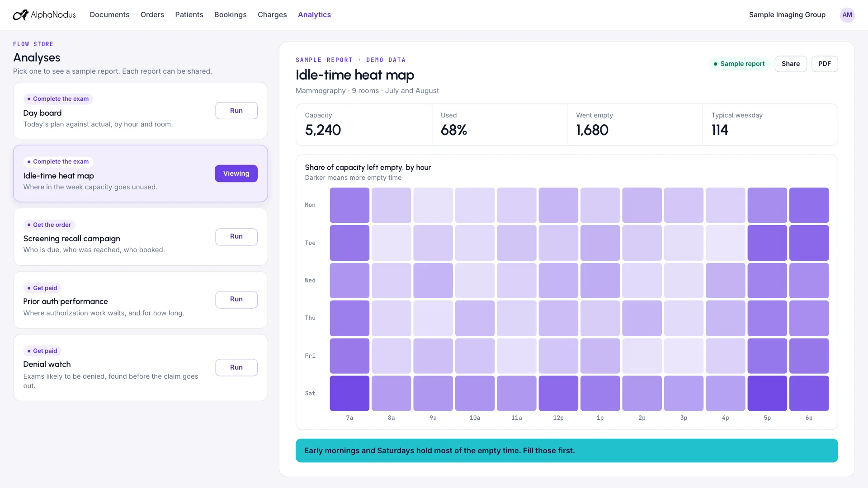Screen dimensions: 868x488
Task: Open the Documents menu item
Action: click(x=109, y=15)
